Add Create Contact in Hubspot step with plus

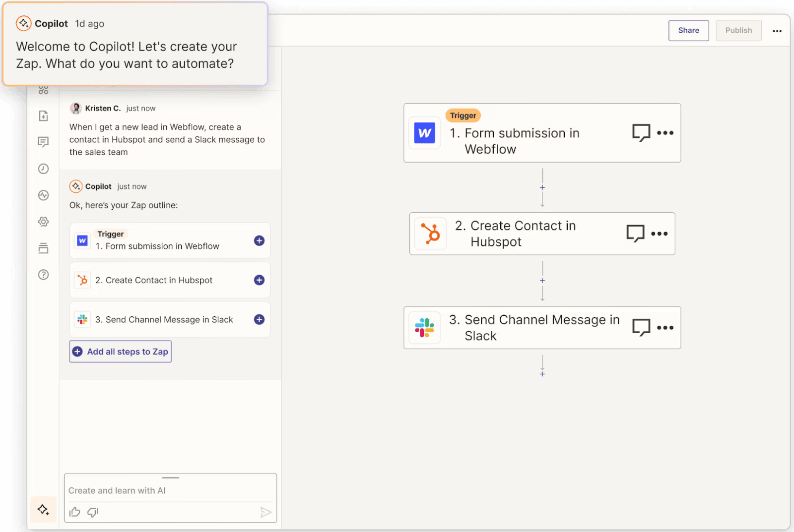tap(259, 280)
